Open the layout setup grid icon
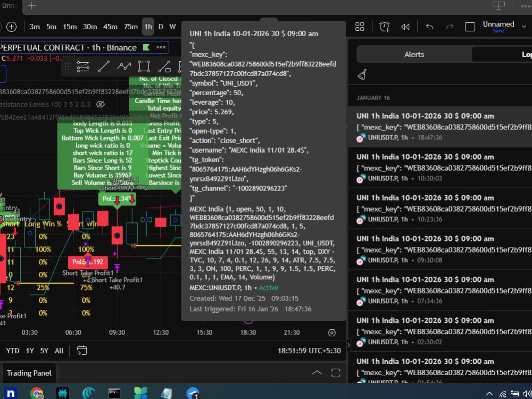 (360, 27)
